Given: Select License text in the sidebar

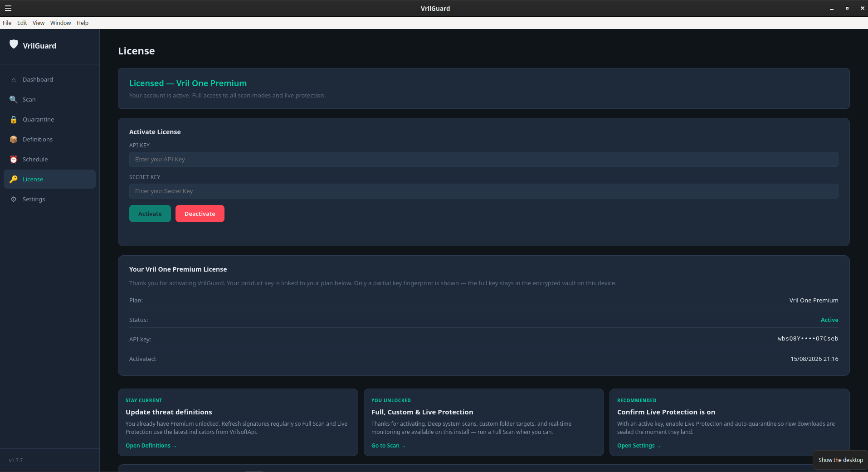Looking at the screenshot, I should (33, 180).
